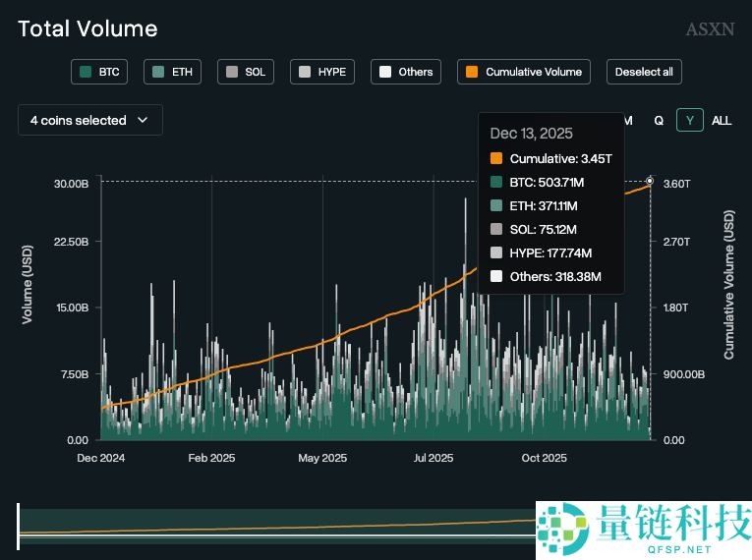The width and height of the screenshot is (752, 560).
Task: Click the left handle of range slider
Action: click(18, 526)
